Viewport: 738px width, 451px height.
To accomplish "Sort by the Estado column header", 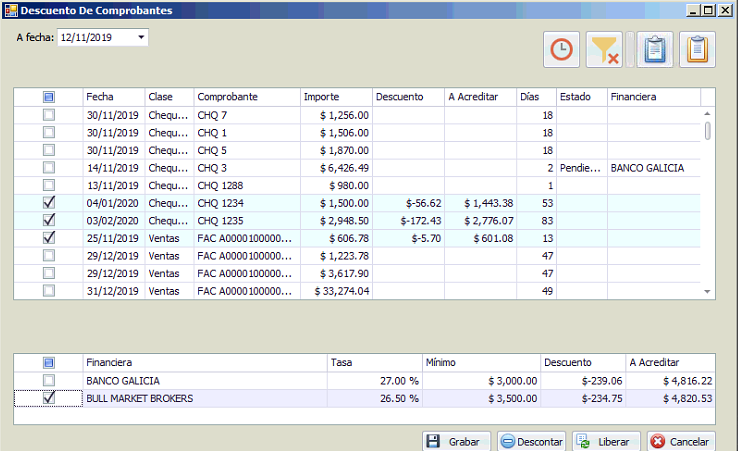I will tap(582, 97).
